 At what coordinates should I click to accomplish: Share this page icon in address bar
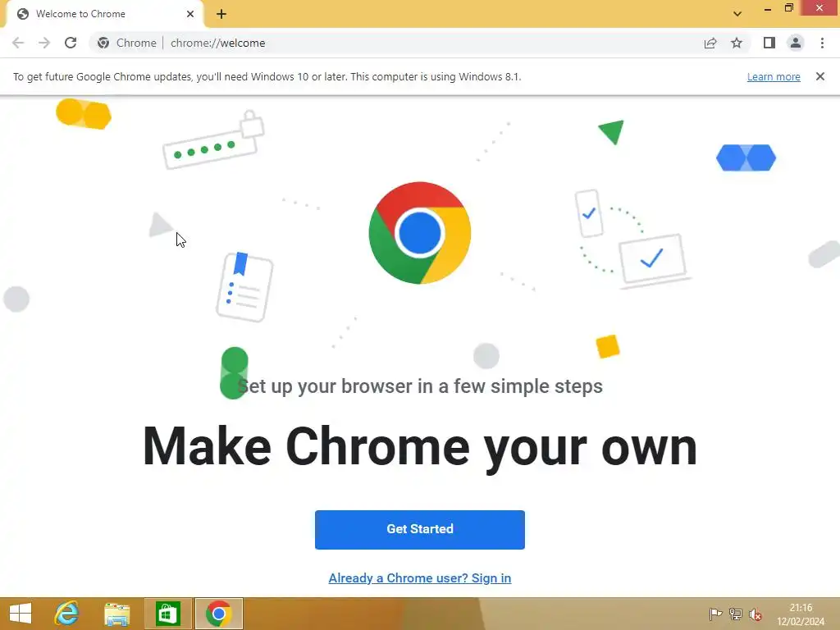coord(710,43)
